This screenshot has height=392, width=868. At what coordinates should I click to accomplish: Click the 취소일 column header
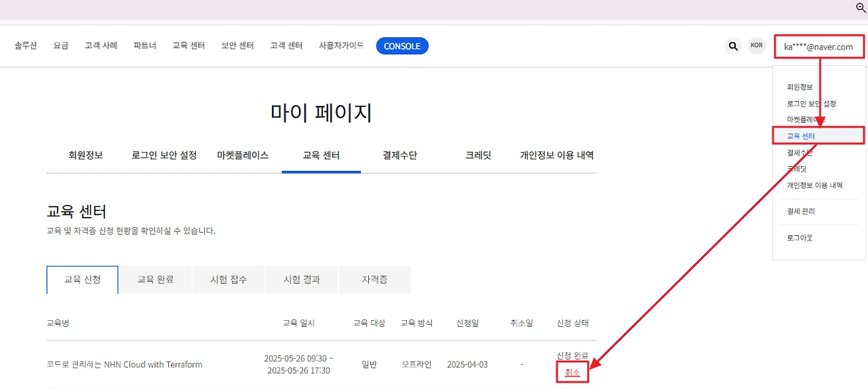[x=521, y=323]
